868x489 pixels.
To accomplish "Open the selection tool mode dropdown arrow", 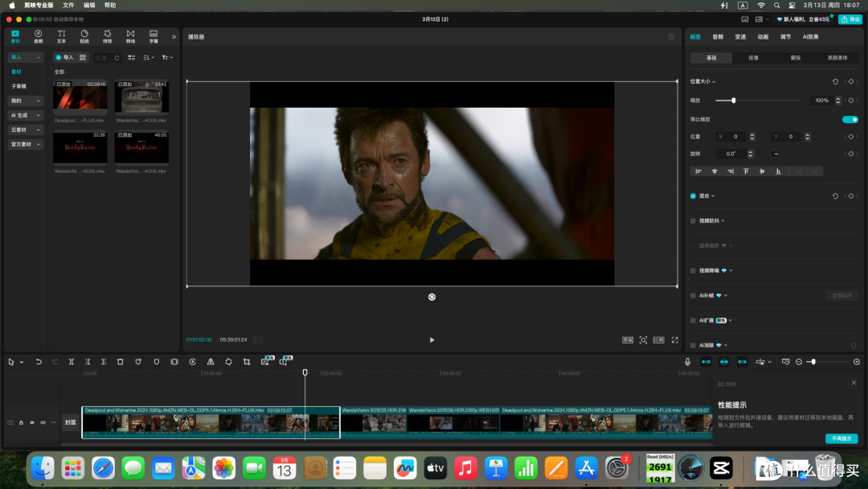I will click(x=22, y=362).
